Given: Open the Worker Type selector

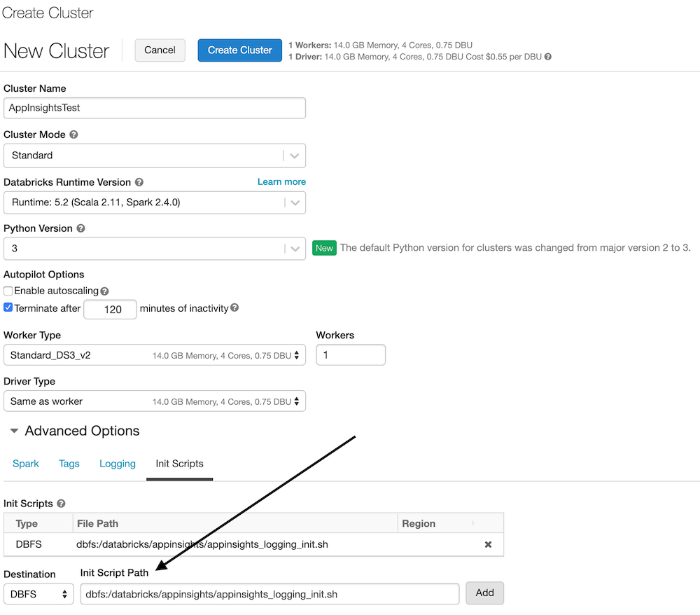Looking at the screenshot, I should (155, 355).
